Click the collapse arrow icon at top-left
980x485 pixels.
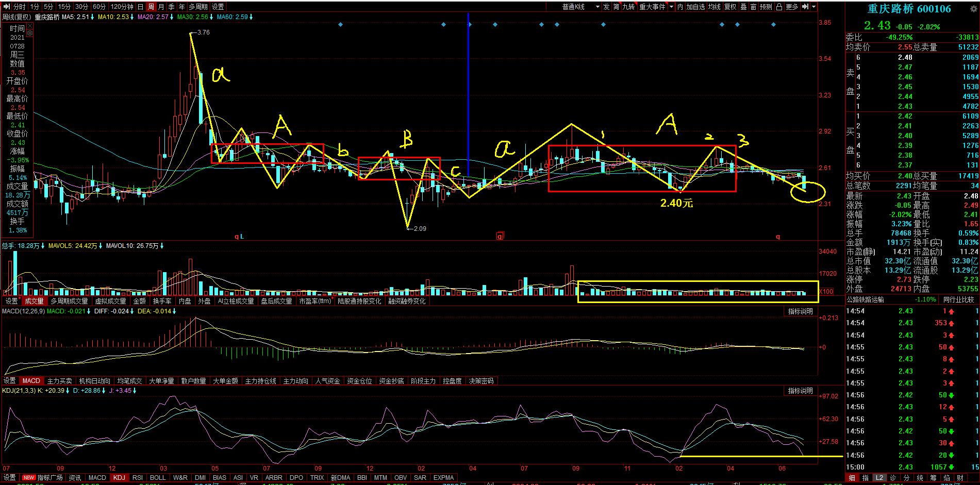click(7, 7)
